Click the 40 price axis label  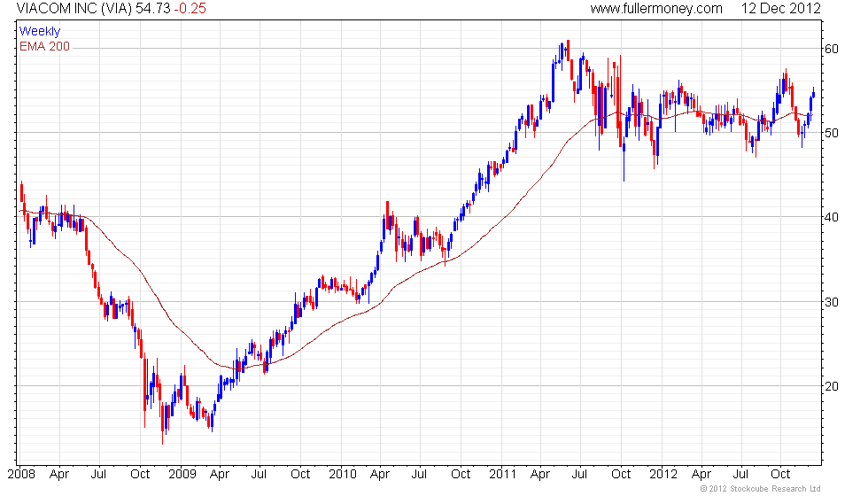click(x=832, y=217)
